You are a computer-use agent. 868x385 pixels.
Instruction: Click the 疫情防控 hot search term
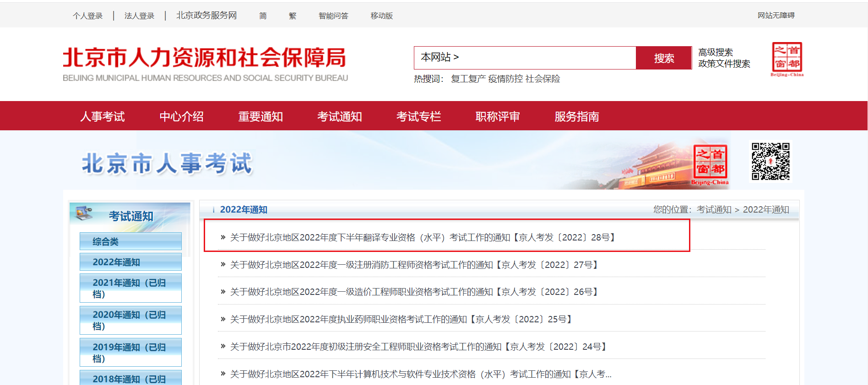click(x=505, y=79)
